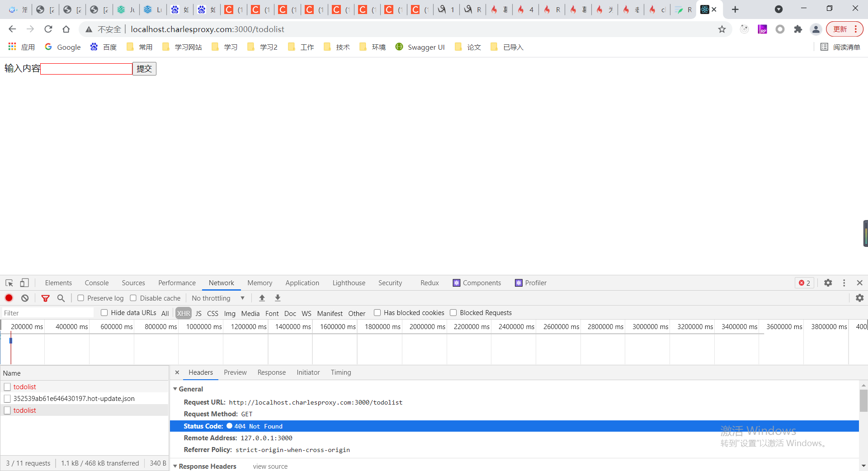Bookmark this page with star icon

[x=722, y=29]
